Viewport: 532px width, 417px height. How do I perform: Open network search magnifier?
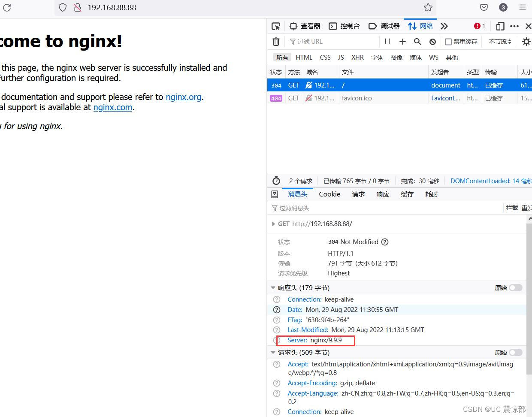pos(417,42)
